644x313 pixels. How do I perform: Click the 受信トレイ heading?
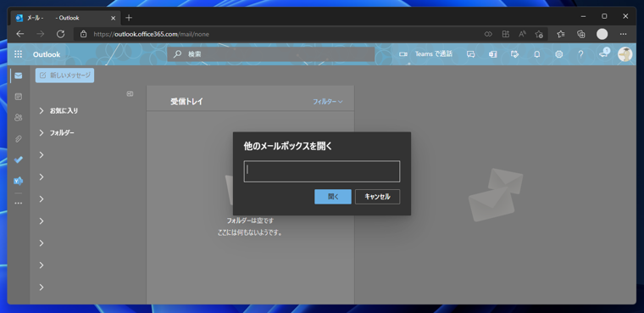187,102
